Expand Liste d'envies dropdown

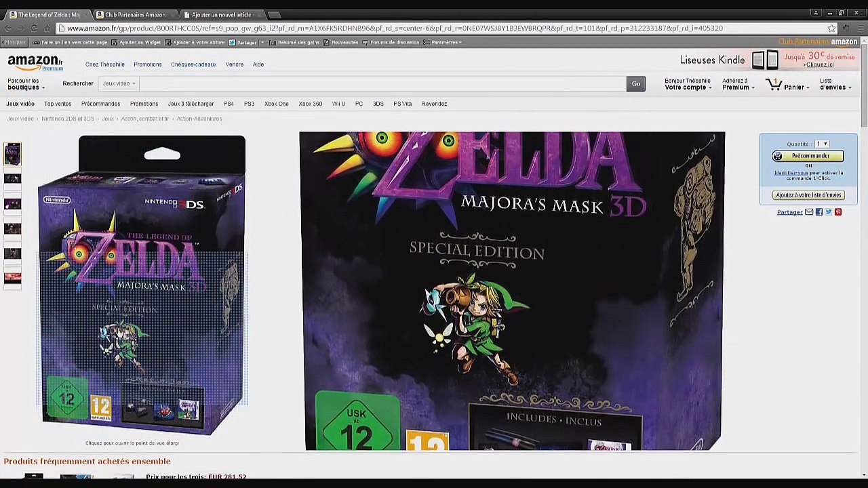point(835,84)
